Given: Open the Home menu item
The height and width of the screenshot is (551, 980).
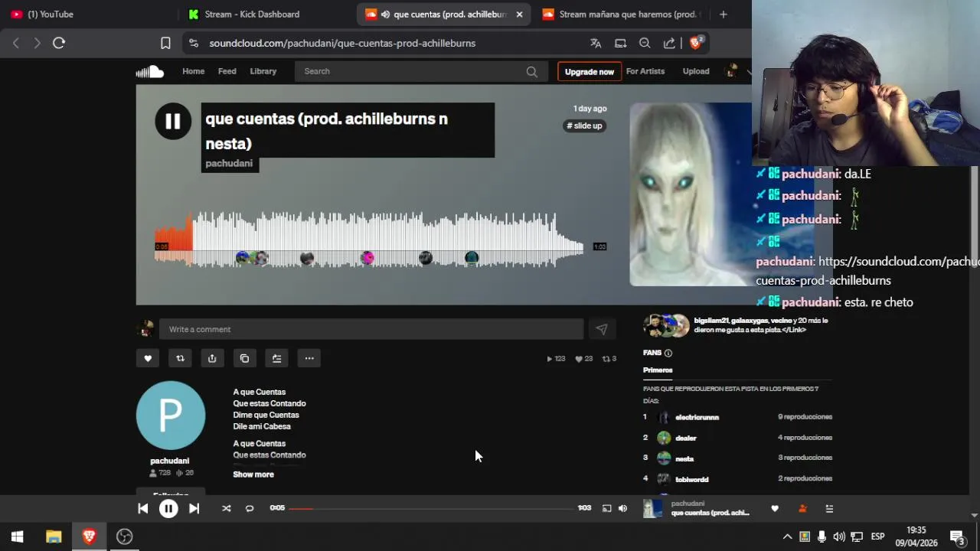Looking at the screenshot, I should (x=193, y=71).
